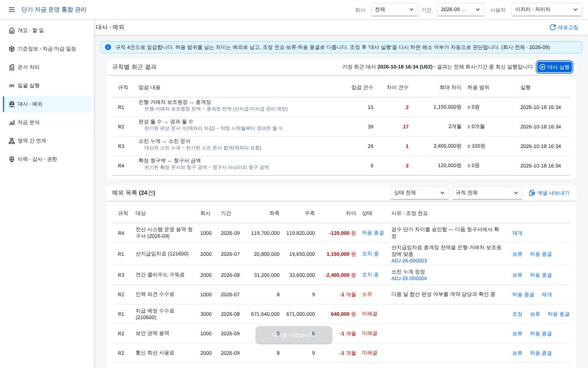
Task: Click the rule title 은행·거래처 보조원장 ↔ 총계정
Action: pyautogui.click(x=175, y=102)
